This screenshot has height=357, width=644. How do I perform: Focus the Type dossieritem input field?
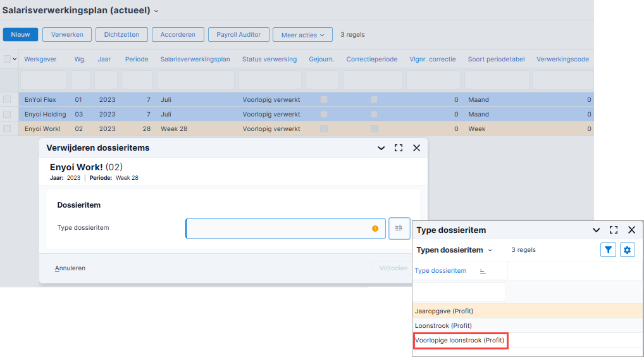[285, 229]
